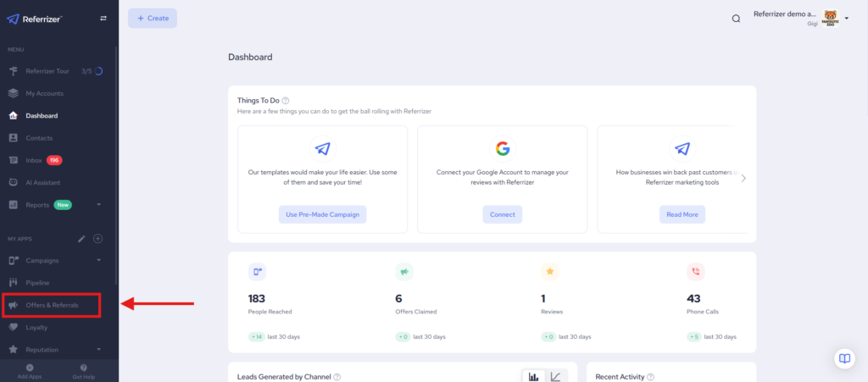Click help icon next to Things To Do

click(286, 101)
